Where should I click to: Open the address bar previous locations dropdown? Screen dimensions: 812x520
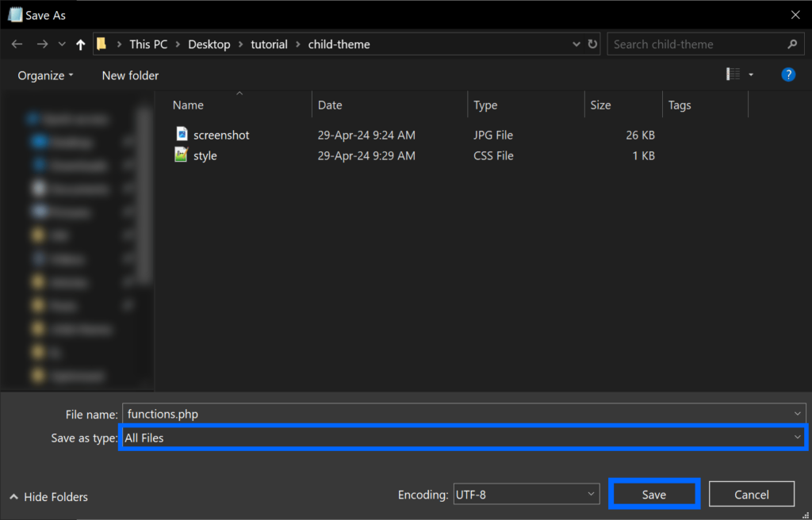point(576,44)
